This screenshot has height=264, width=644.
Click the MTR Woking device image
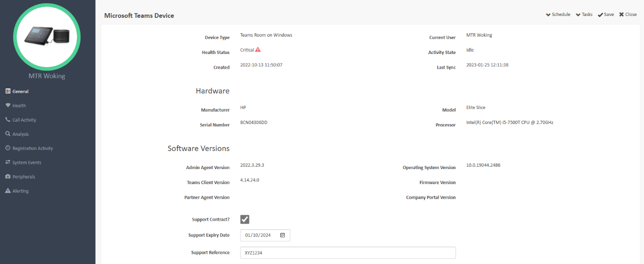pyautogui.click(x=47, y=37)
